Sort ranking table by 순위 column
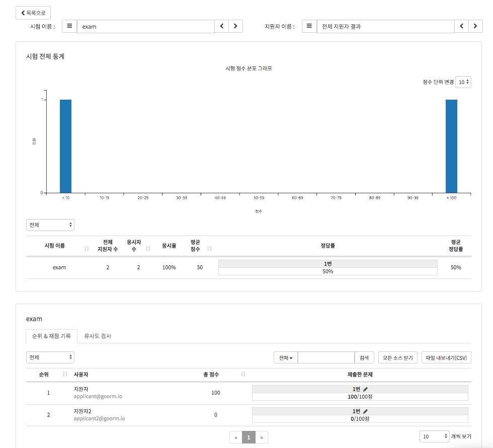 65,375
